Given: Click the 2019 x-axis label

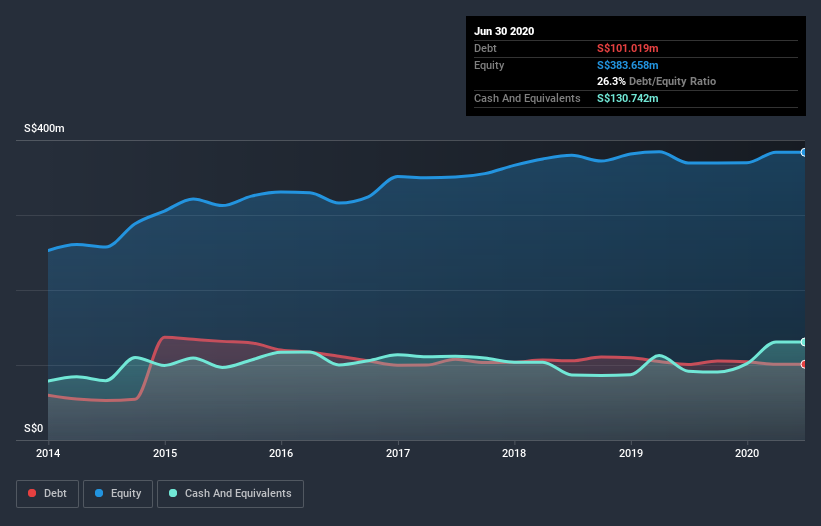Looking at the screenshot, I should (x=631, y=453).
